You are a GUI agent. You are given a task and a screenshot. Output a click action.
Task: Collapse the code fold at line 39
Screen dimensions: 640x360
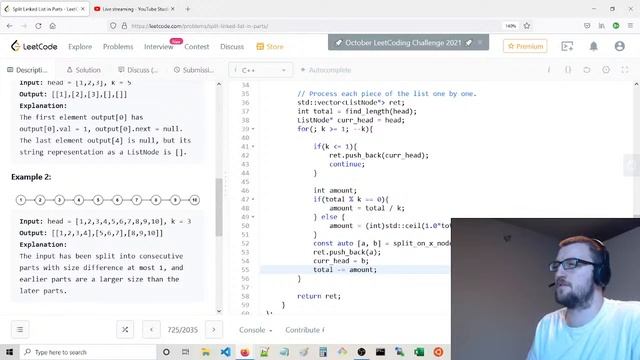[253, 129]
